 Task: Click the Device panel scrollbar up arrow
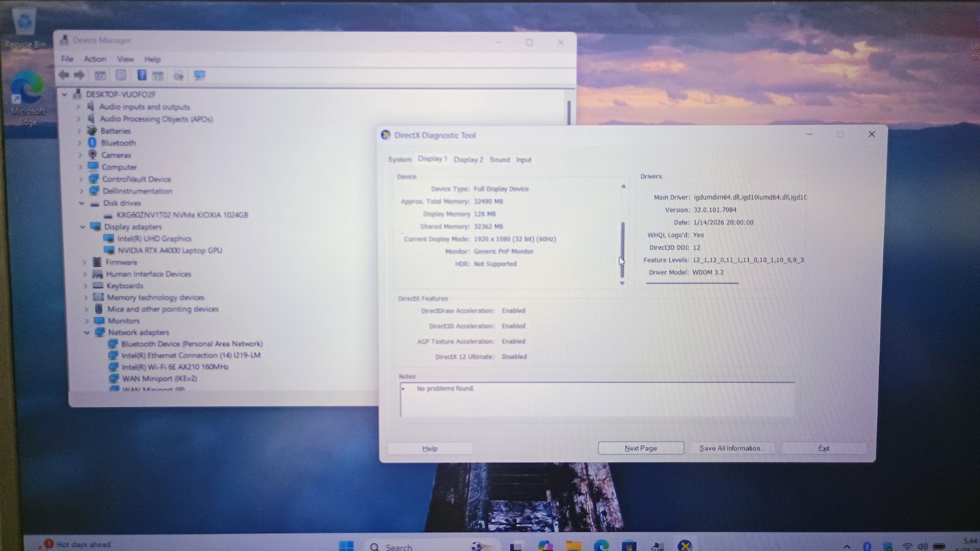click(623, 186)
